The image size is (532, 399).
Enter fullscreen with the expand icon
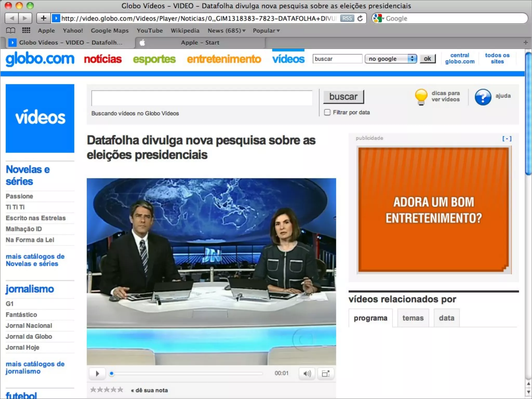point(325,374)
